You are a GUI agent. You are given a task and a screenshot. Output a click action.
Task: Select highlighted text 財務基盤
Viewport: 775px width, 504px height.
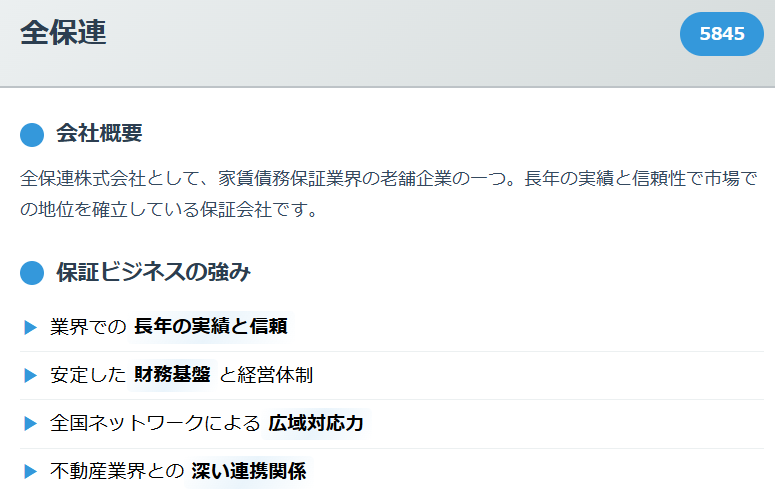click(172, 375)
